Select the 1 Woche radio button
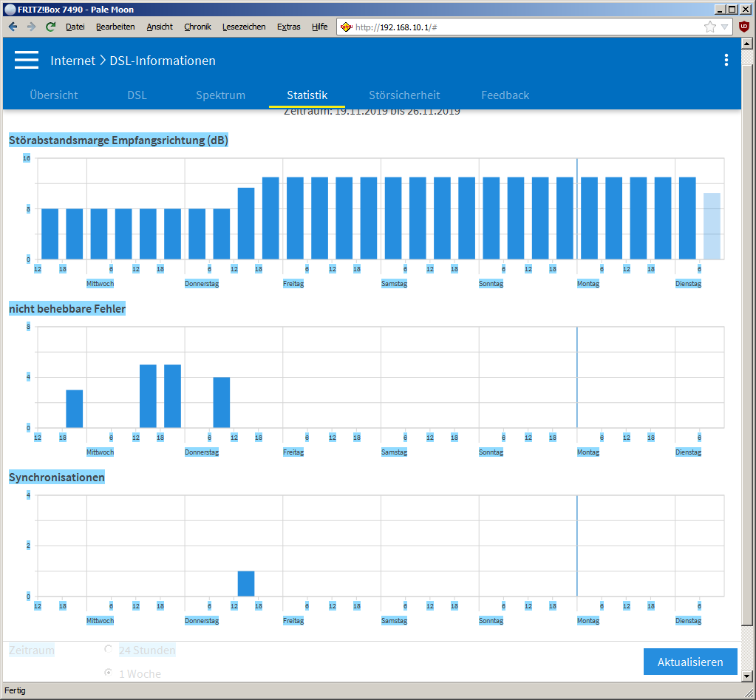Viewport: 756px width, 700px height. coord(109,673)
